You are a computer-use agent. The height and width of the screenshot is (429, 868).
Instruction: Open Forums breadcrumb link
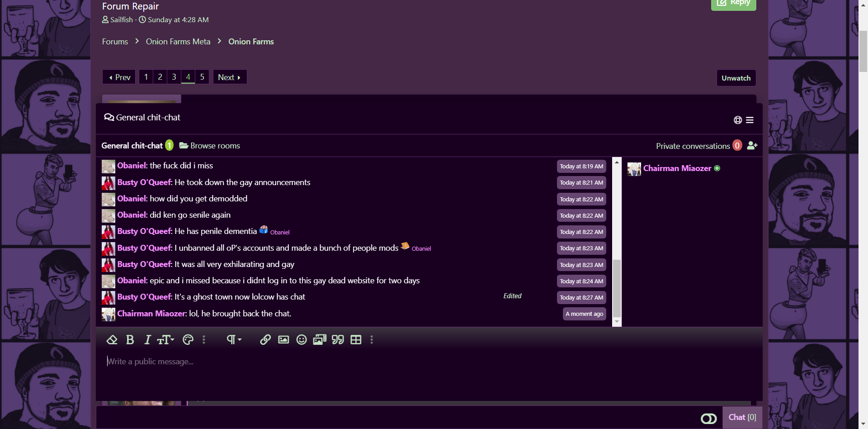[115, 42]
